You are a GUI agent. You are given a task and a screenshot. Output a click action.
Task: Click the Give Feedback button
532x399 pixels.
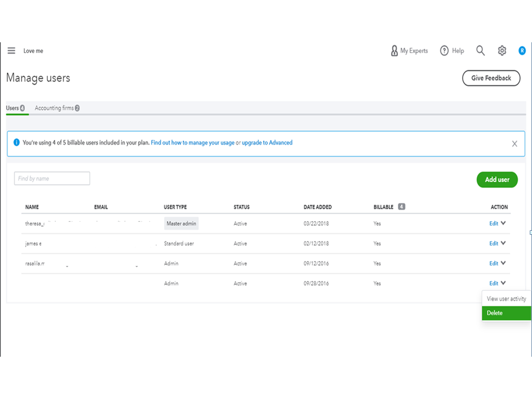pos(491,78)
